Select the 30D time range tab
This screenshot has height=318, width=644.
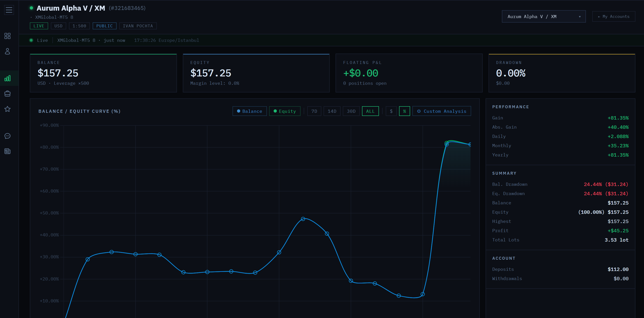(351, 111)
